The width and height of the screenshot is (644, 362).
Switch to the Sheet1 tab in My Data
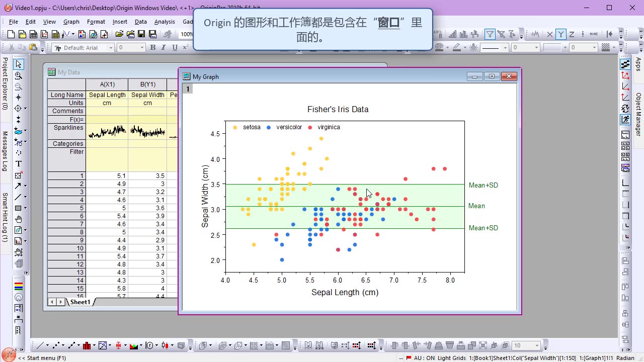pos(80,302)
